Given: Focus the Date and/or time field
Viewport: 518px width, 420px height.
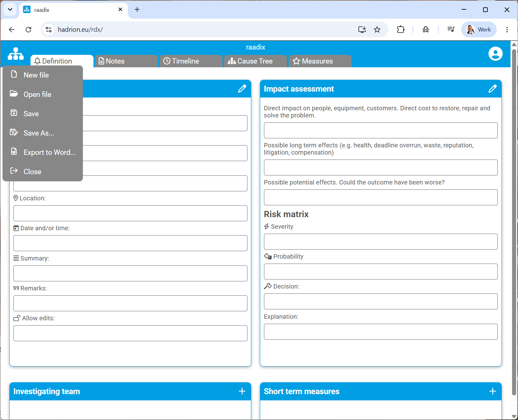Looking at the screenshot, I should 130,243.
